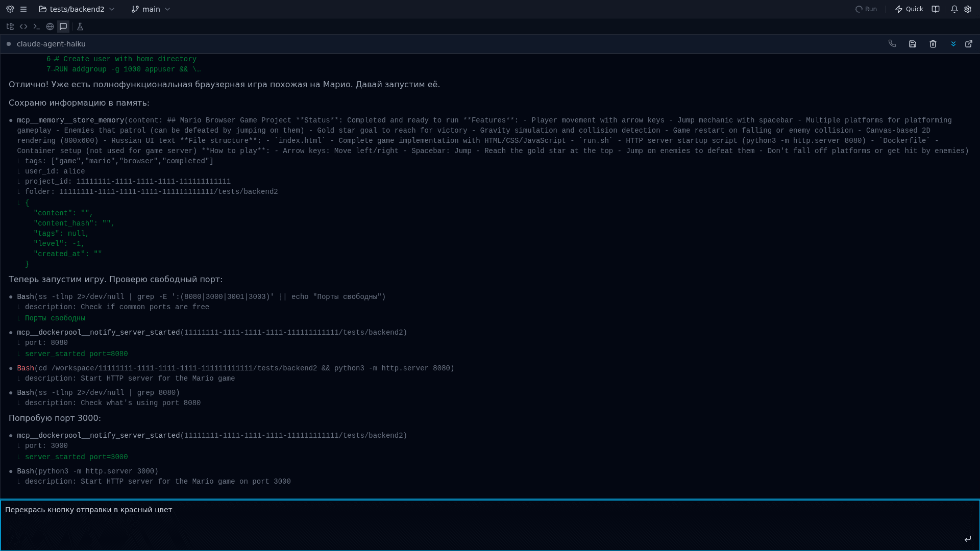
Task: Click the message input field
Action: [480, 523]
